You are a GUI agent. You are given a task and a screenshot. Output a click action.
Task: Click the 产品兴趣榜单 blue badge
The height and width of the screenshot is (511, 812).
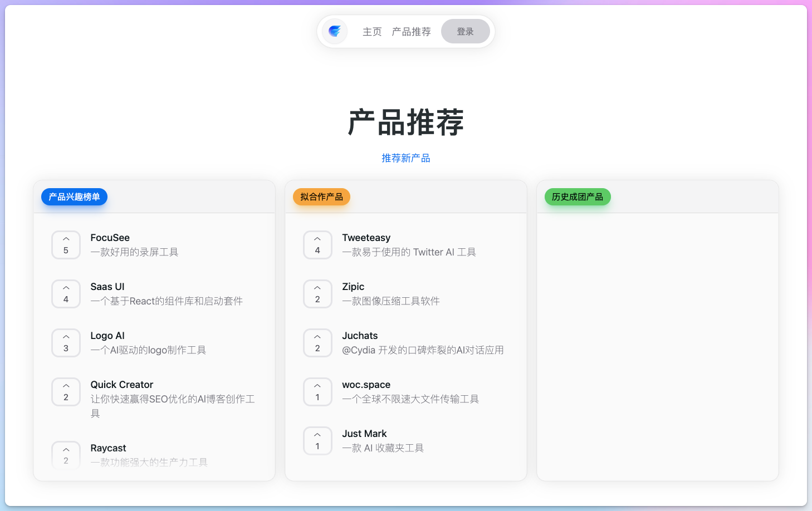(74, 196)
